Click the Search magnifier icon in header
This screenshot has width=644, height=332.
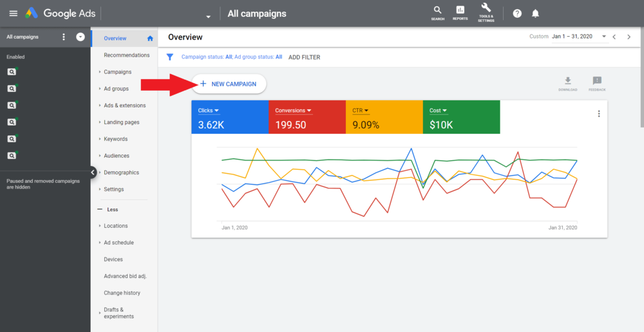(438, 12)
